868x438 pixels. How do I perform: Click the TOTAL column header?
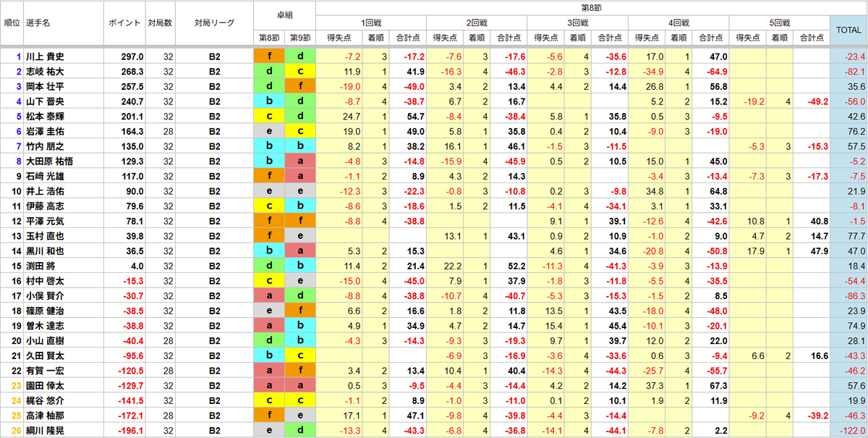(x=848, y=30)
